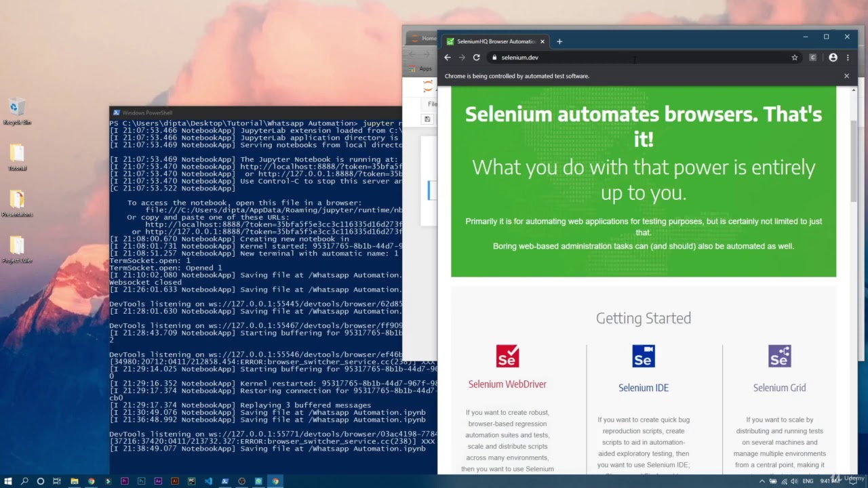This screenshot has width=868, height=488.
Task: Click the Selenium Grid logo icon
Action: (779, 356)
